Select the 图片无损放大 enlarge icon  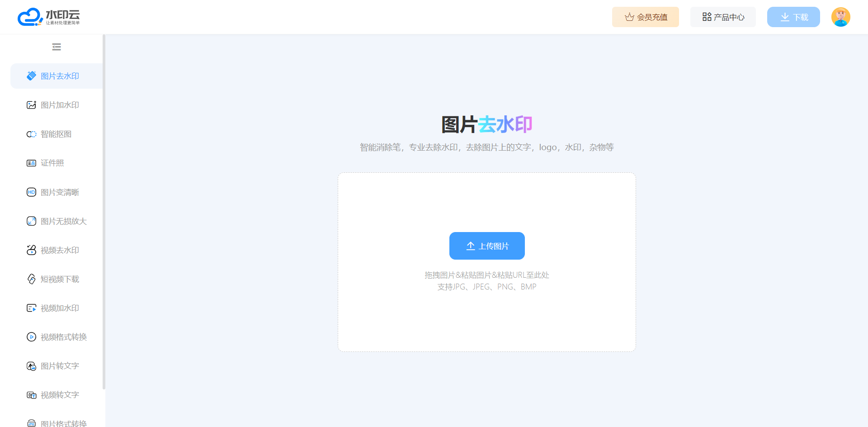tap(31, 221)
